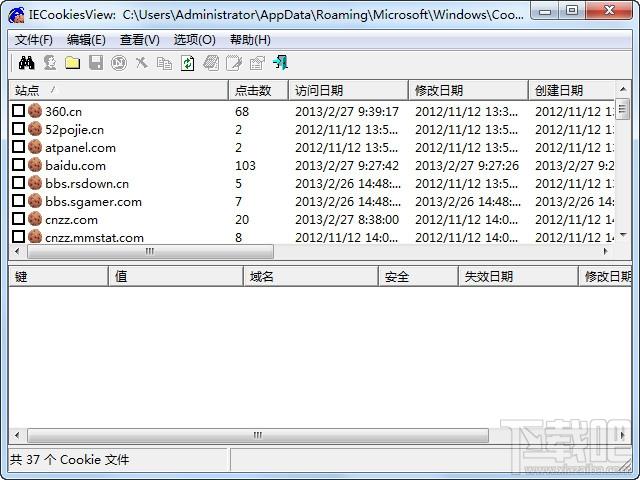Viewport: 640px width, 480px height.
Task: Click access date 2013/2/27 8:38:00
Action: coord(347,219)
